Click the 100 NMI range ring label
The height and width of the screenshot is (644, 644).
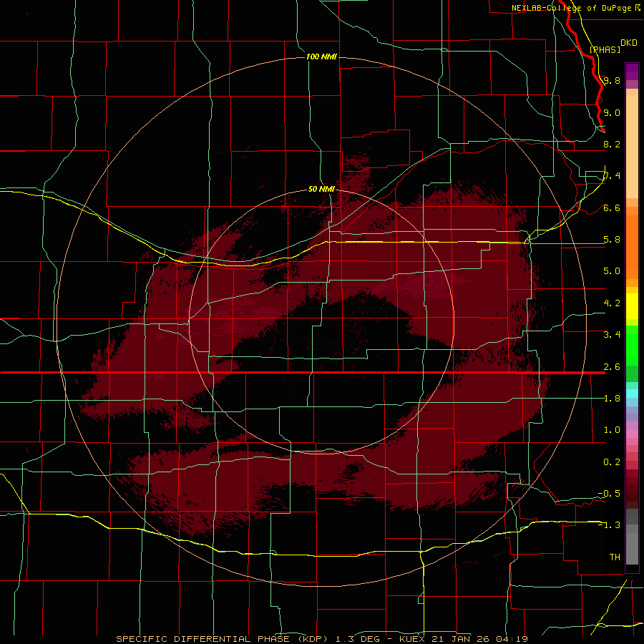tap(321, 57)
